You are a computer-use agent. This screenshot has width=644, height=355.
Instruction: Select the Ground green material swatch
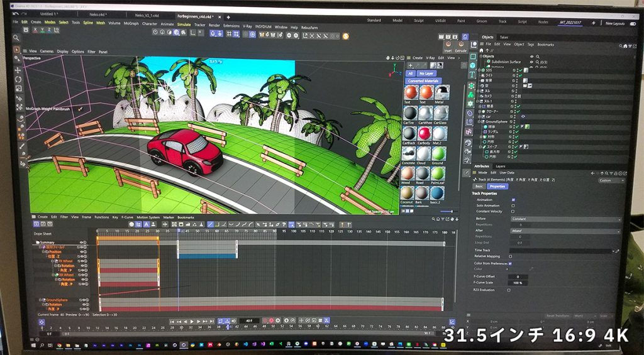[x=438, y=153]
